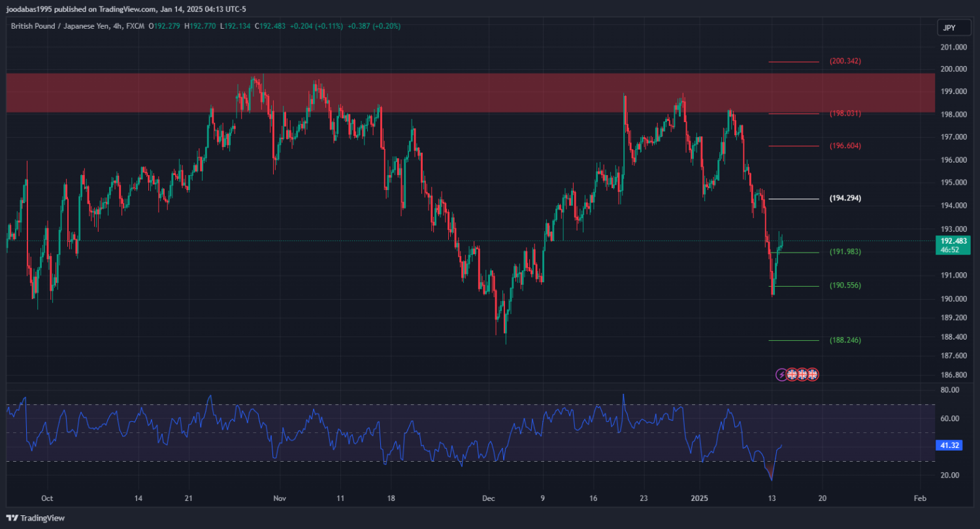Click 189.200 on the price axis
This screenshot has width=980, height=529.
pyautogui.click(x=955, y=318)
